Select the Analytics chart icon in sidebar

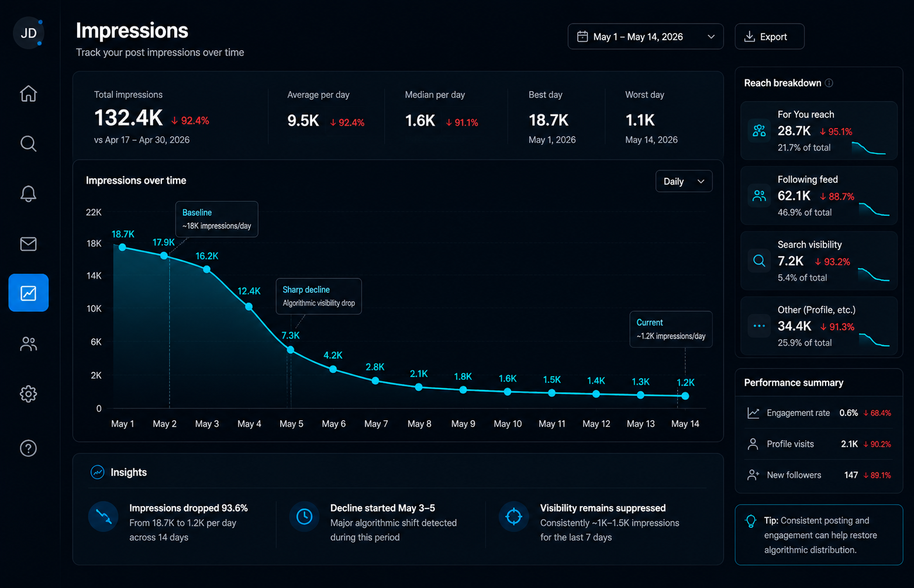[28, 293]
